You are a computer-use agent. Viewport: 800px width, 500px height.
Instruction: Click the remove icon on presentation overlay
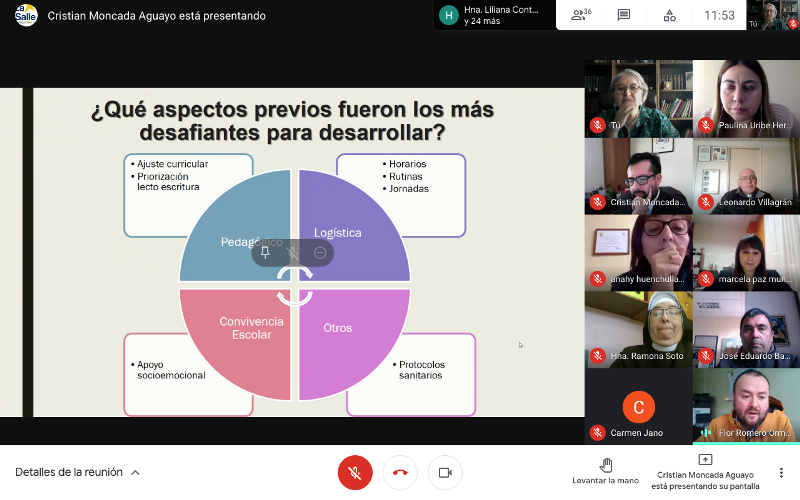click(x=320, y=253)
